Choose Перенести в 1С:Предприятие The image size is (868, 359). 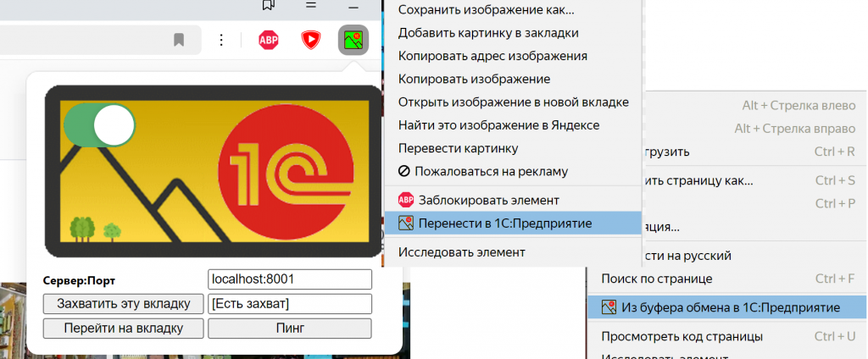pos(513,223)
